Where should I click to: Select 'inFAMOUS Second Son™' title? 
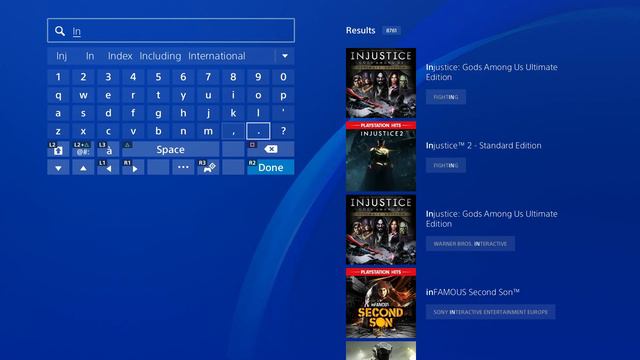473,292
